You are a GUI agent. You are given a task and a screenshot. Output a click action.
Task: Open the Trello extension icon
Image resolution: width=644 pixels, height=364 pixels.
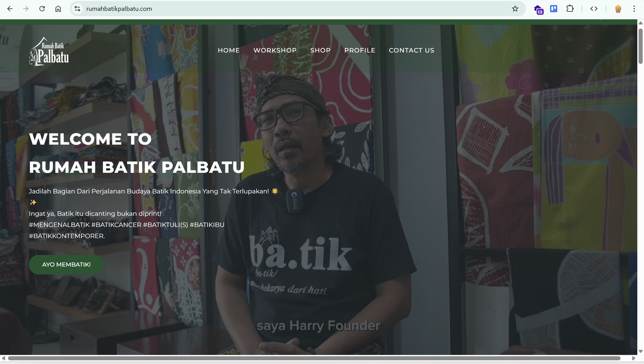tap(553, 8)
